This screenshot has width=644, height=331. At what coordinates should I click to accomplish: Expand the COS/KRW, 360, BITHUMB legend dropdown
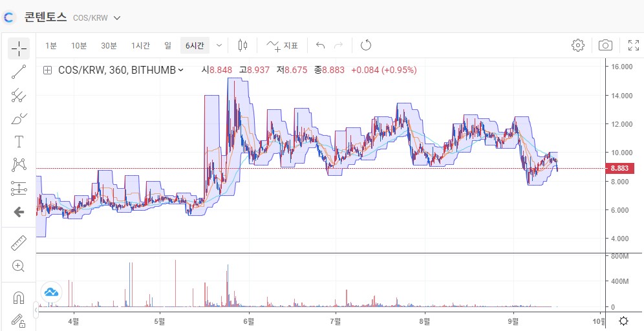(x=180, y=70)
